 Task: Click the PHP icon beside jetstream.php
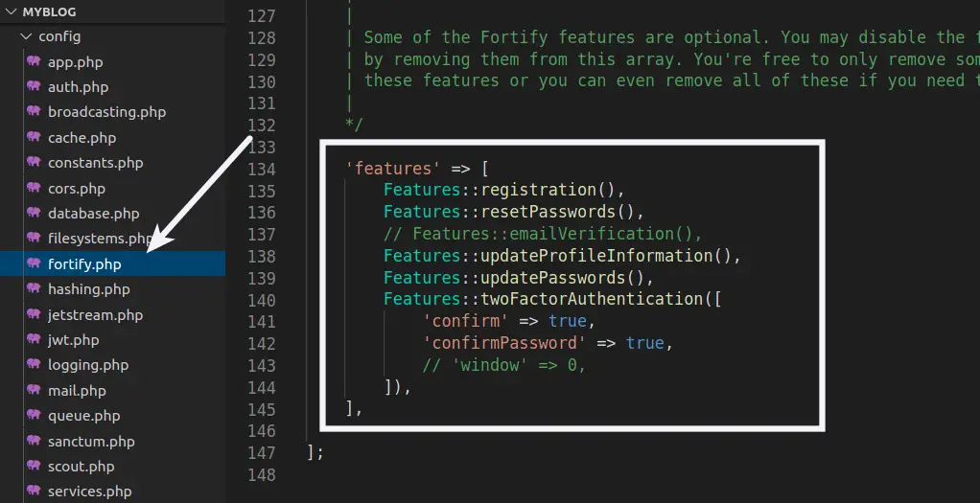(x=34, y=313)
